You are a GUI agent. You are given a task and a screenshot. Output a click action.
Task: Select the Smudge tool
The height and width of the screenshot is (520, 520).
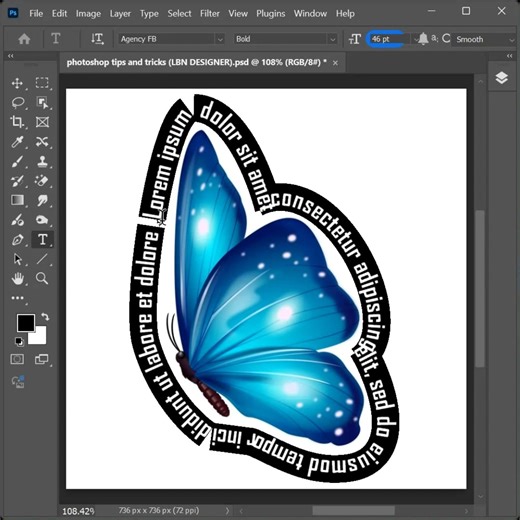[42, 200]
